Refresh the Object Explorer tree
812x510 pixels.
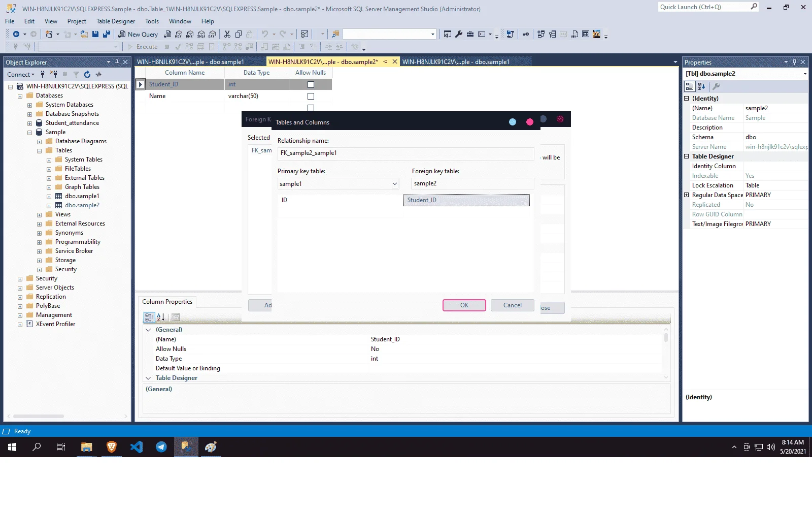tap(87, 74)
